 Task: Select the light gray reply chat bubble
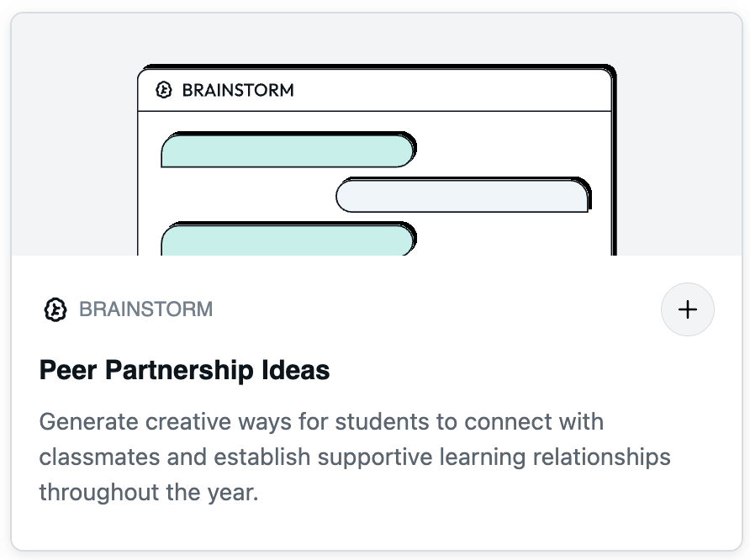(x=463, y=194)
